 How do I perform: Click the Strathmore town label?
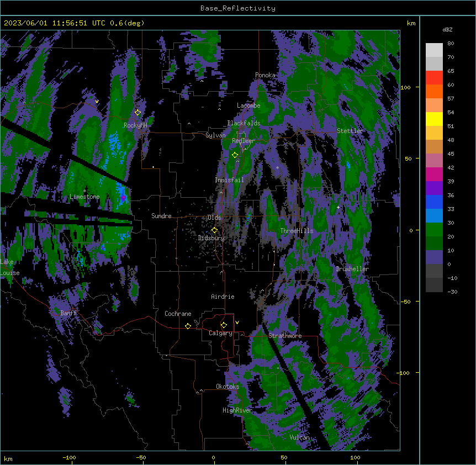285,336
